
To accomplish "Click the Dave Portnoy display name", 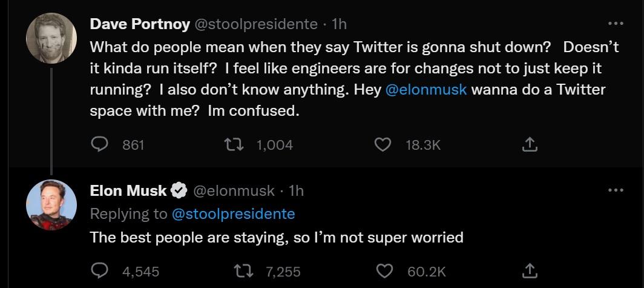I will point(138,24).
